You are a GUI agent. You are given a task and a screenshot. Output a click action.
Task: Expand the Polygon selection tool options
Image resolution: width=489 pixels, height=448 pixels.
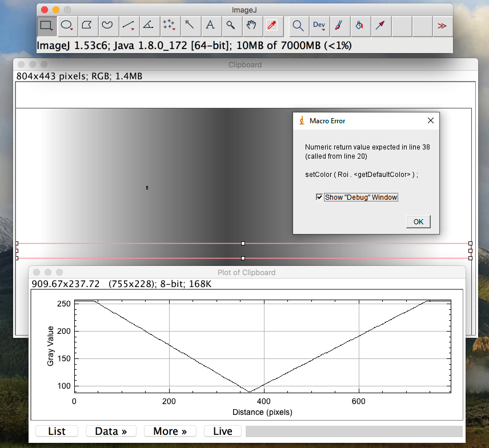[x=89, y=26]
